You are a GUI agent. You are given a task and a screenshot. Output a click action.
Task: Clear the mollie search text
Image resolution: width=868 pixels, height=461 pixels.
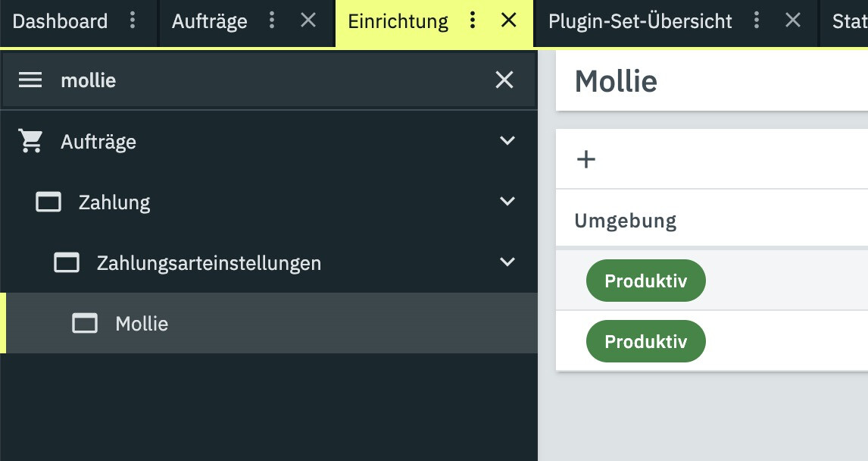pyautogui.click(x=504, y=80)
